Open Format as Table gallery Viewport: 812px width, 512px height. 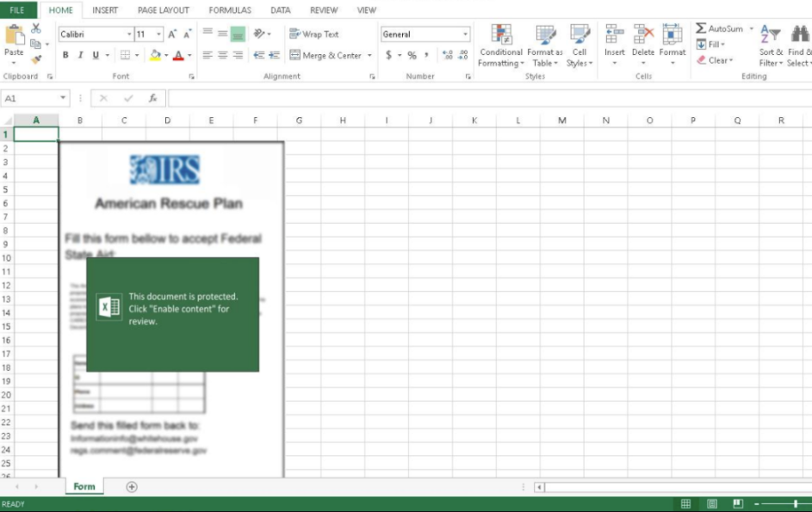(x=545, y=46)
